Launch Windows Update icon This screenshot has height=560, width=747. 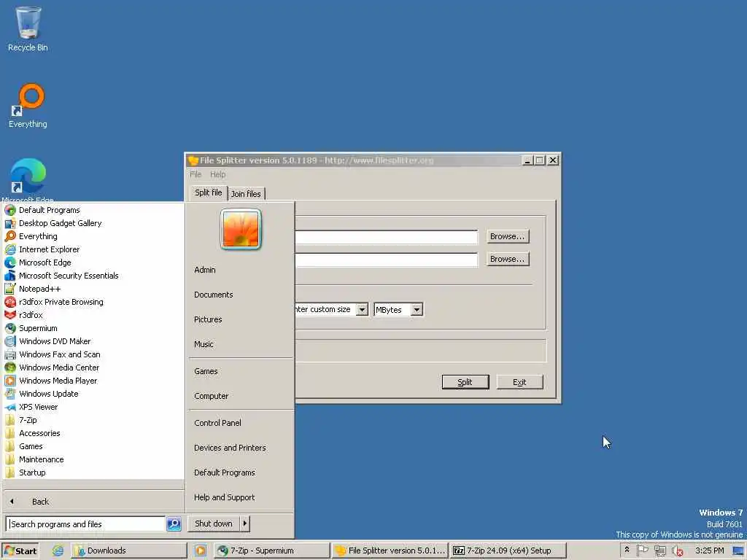tap(10, 394)
